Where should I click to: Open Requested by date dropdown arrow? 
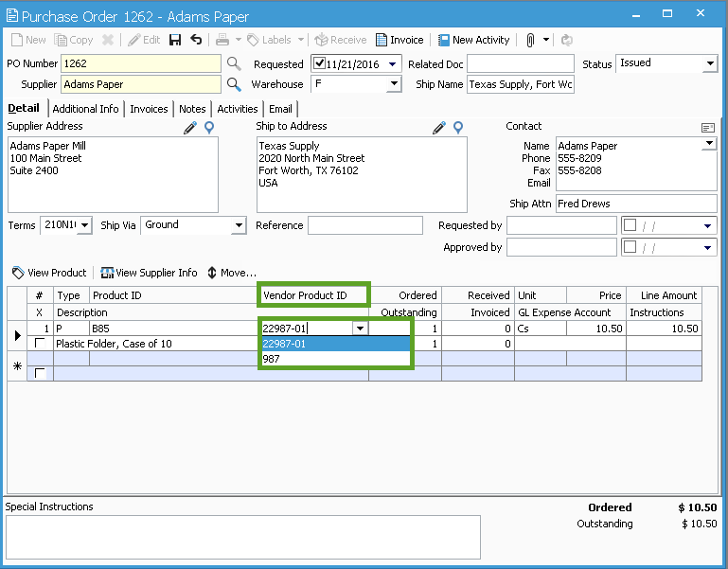point(707,226)
